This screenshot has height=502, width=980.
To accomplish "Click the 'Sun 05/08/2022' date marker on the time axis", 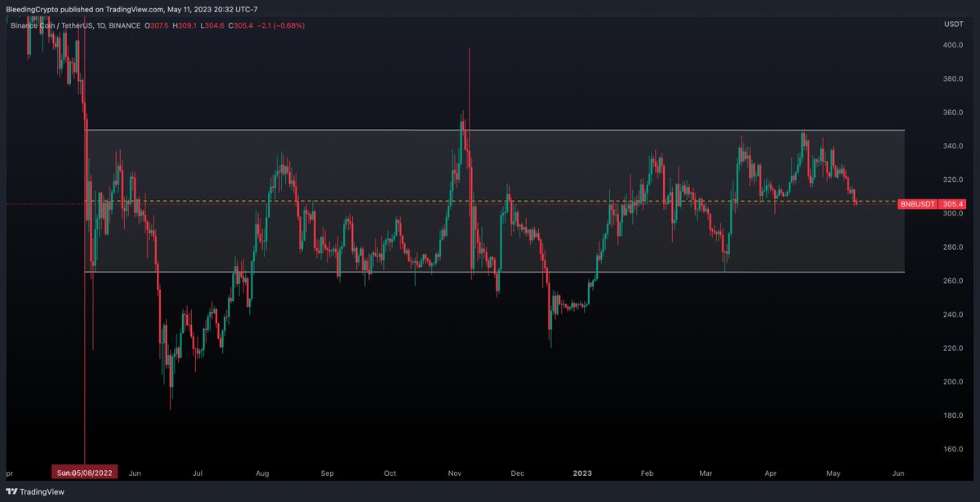I will (85, 472).
